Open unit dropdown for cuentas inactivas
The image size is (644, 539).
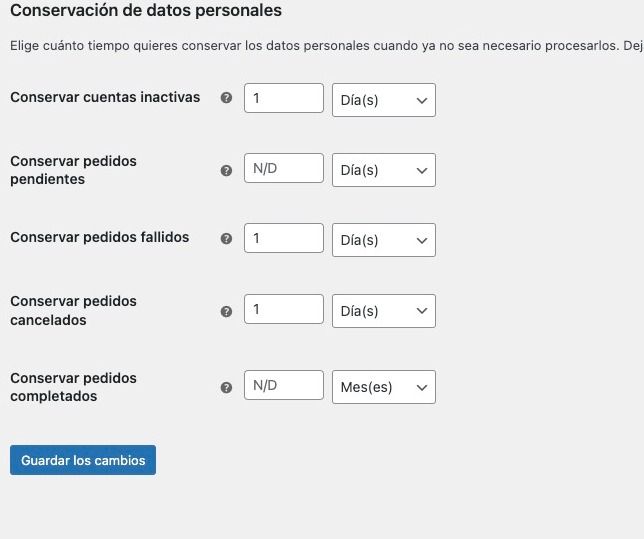tap(384, 100)
